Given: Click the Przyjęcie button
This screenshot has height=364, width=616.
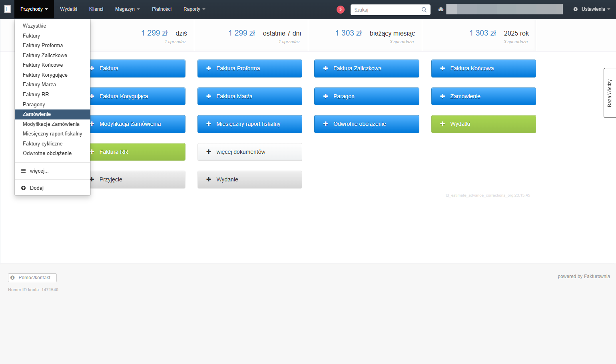Looking at the screenshot, I should pos(137,179).
